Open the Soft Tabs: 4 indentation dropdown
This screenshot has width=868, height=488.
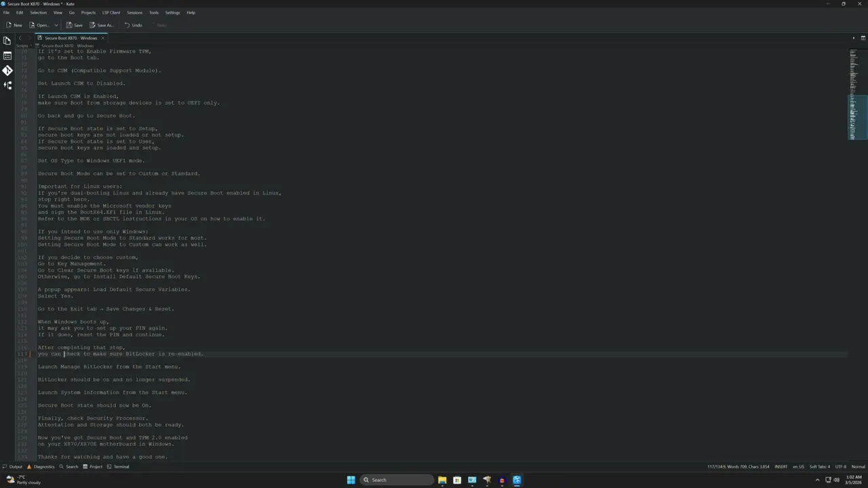click(819, 466)
